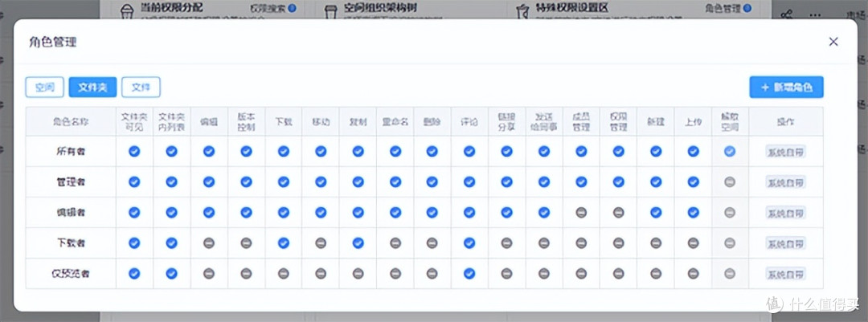Screen dimensions: 868x322
Task: Click 系统自带 tag in 所有者 row
Action: click(785, 152)
